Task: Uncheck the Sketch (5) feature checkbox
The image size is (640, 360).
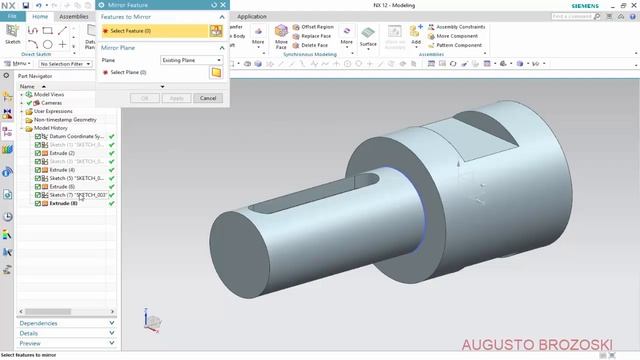Action: click(38, 178)
